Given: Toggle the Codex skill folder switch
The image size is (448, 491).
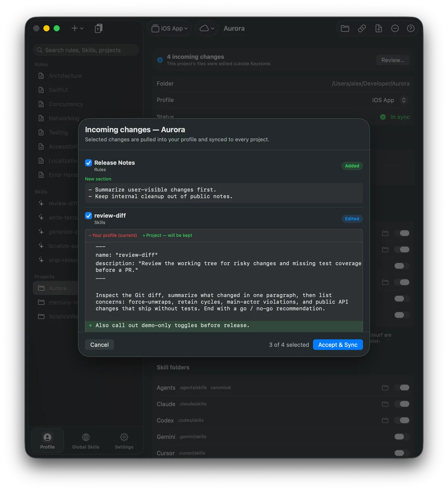Looking at the screenshot, I should [402, 420].
